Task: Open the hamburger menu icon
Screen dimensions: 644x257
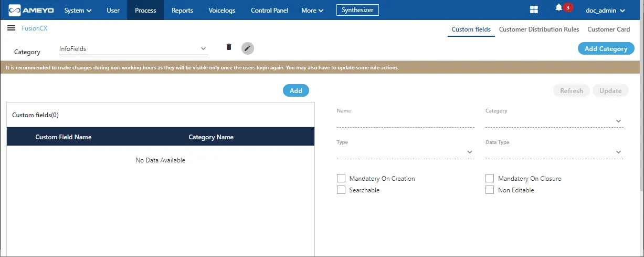Action: [11, 28]
